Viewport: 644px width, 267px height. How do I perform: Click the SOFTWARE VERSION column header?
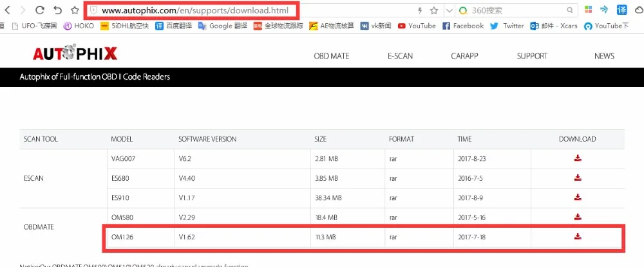[207, 139]
